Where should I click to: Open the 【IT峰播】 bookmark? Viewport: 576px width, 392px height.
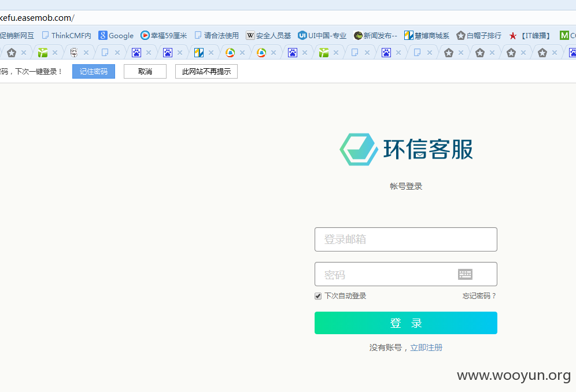(530, 36)
